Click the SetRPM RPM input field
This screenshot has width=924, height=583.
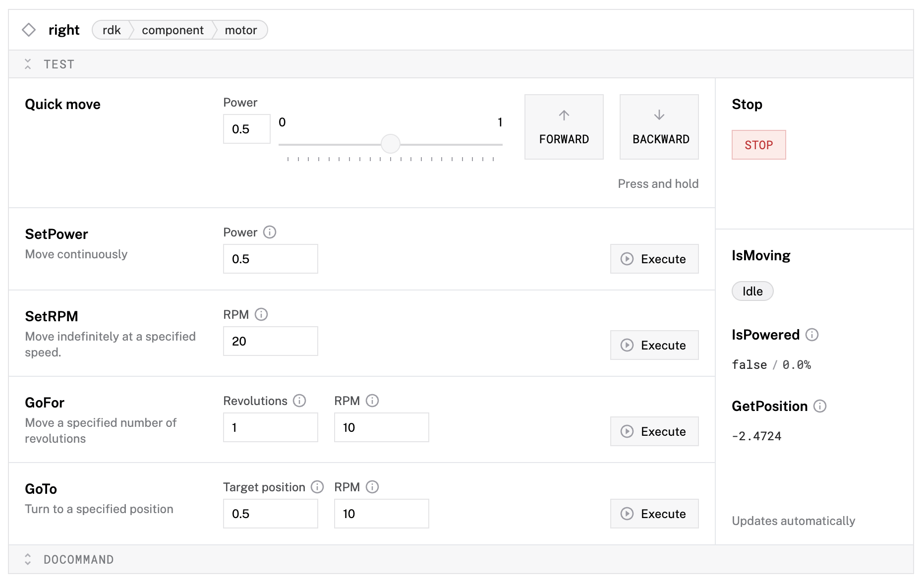coord(270,341)
